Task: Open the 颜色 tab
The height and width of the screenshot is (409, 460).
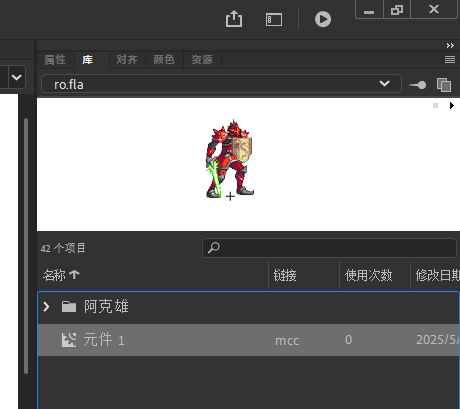Action: pyautogui.click(x=164, y=60)
